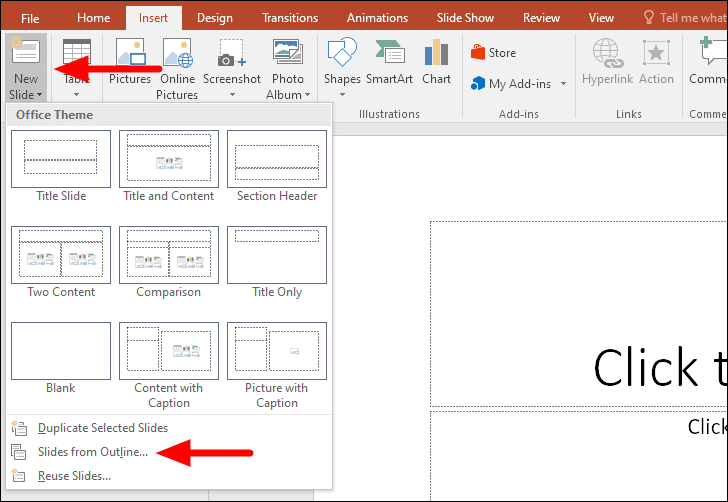Open the File tab
The image size is (728, 502).
pos(30,19)
